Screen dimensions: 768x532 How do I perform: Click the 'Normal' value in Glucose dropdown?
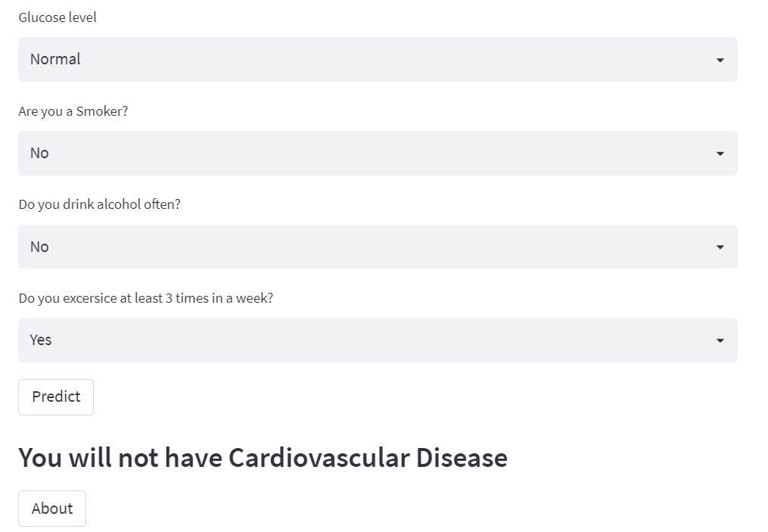[x=54, y=59]
